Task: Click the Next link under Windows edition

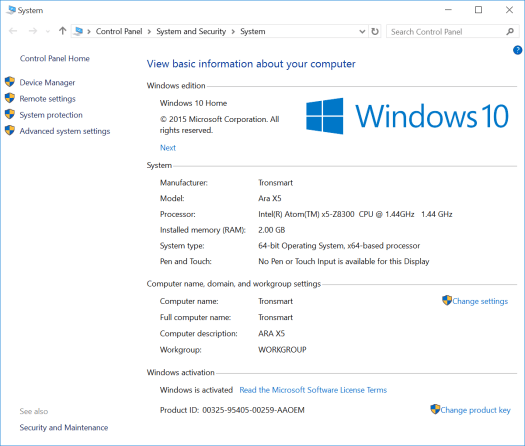Action: point(168,148)
